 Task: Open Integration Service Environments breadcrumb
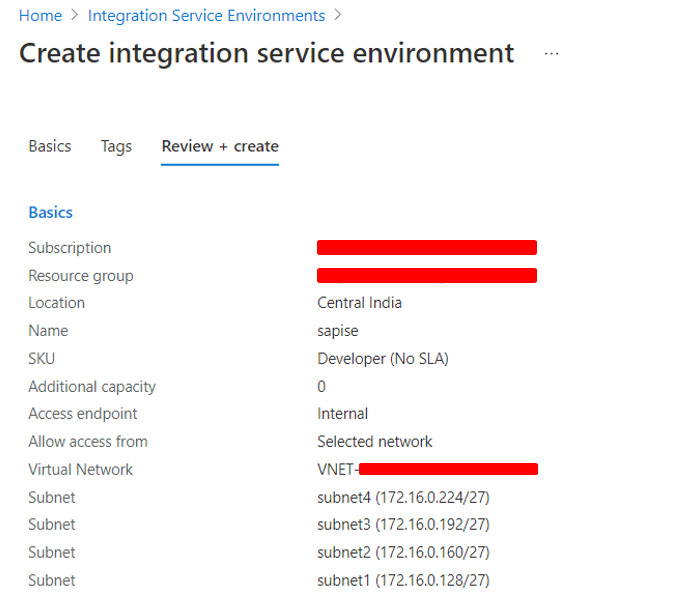click(x=206, y=16)
